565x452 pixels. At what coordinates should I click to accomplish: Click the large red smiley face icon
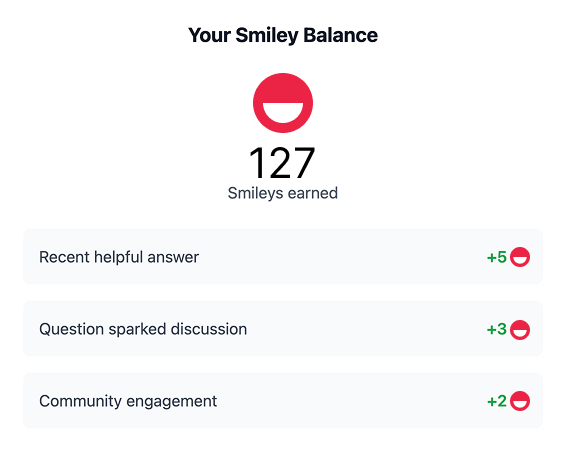pyautogui.click(x=283, y=103)
